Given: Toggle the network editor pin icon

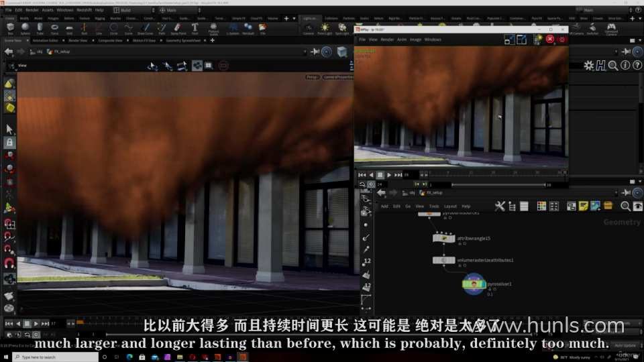Looking at the screenshot, I should (625, 192).
